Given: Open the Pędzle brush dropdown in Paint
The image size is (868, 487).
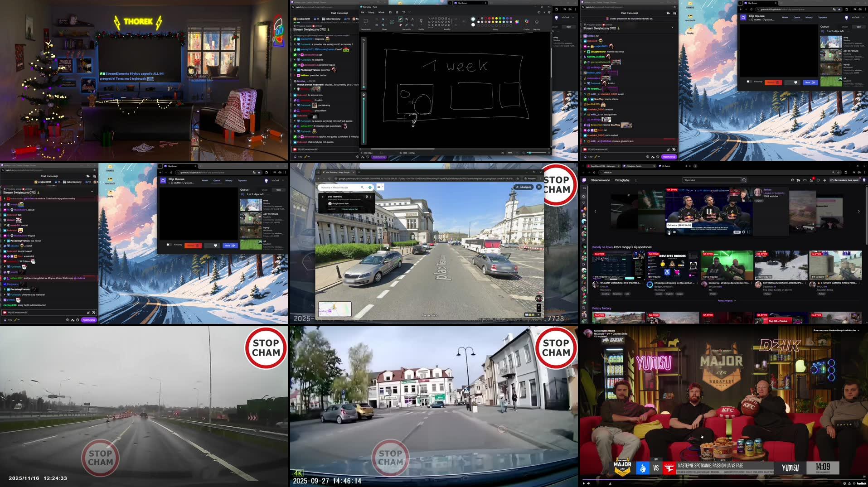Looking at the screenshot, I should point(421,24).
